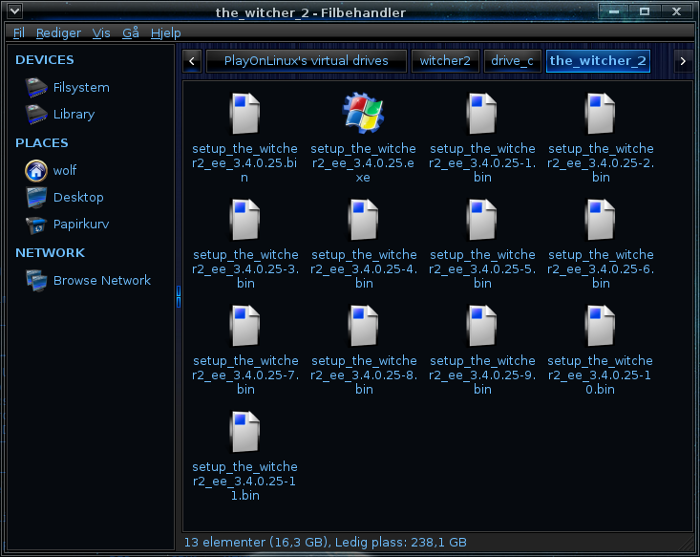Click the sidebar pane splitter handle
The width and height of the screenshot is (700, 557).
click(x=179, y=297)
